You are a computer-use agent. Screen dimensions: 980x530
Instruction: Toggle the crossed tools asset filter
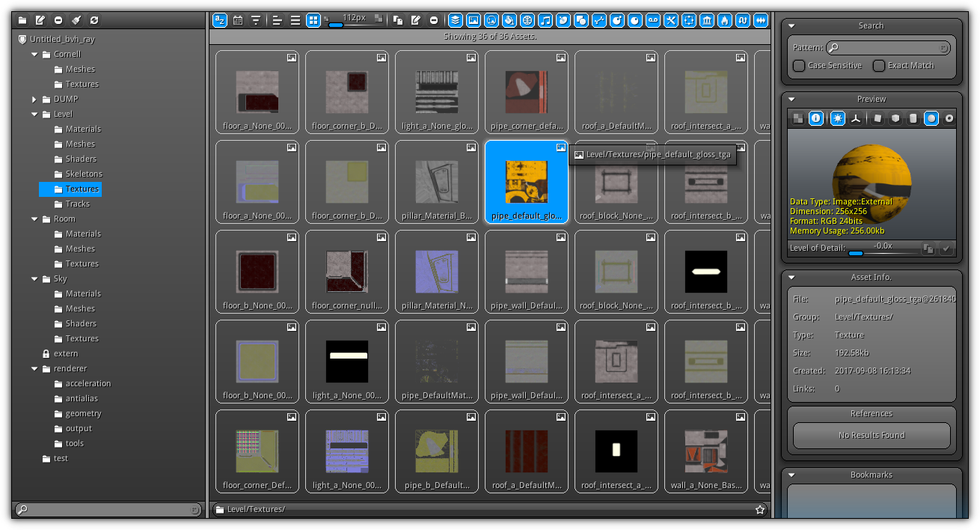click(671, 20)
